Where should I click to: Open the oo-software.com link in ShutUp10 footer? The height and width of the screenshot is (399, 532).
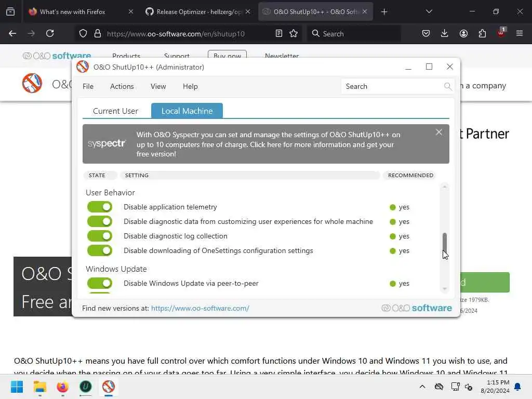[200, 309]
